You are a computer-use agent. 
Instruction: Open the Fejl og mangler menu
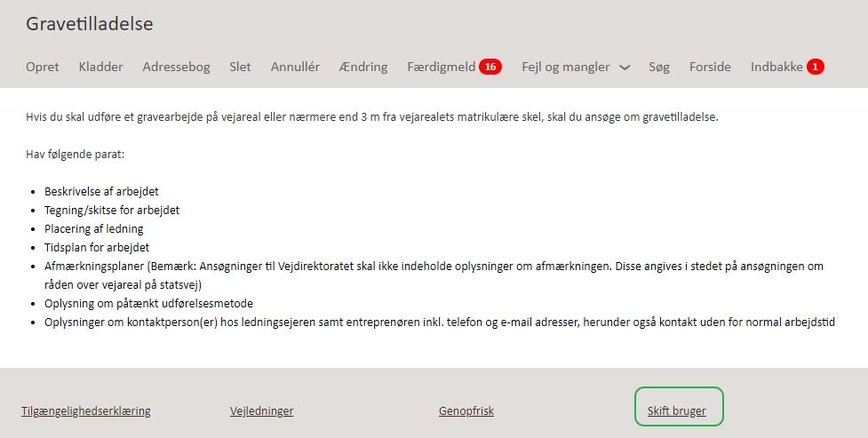click(566, 67)
